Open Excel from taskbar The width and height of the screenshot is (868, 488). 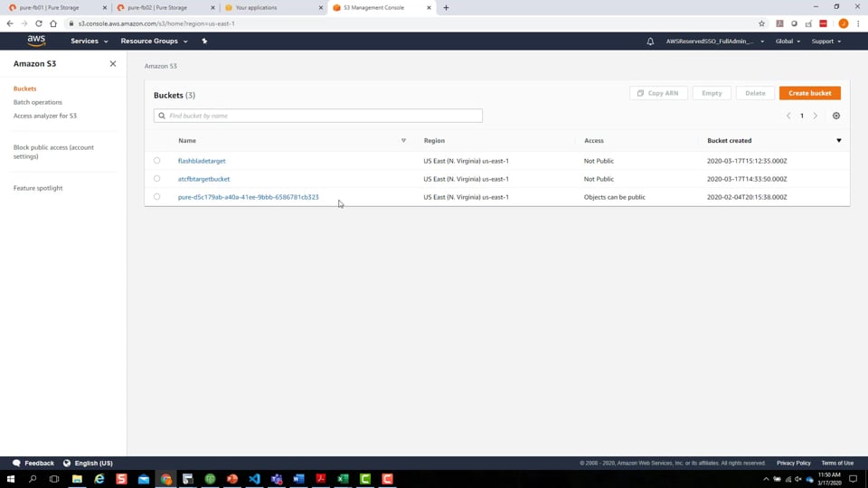(343, 479)
